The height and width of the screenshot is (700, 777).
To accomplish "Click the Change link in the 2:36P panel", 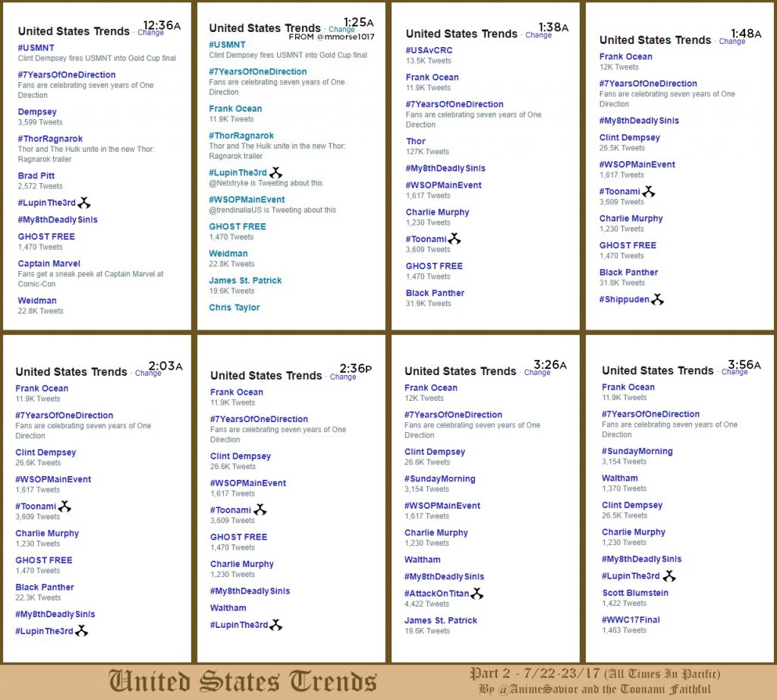I will coord(343,377).
